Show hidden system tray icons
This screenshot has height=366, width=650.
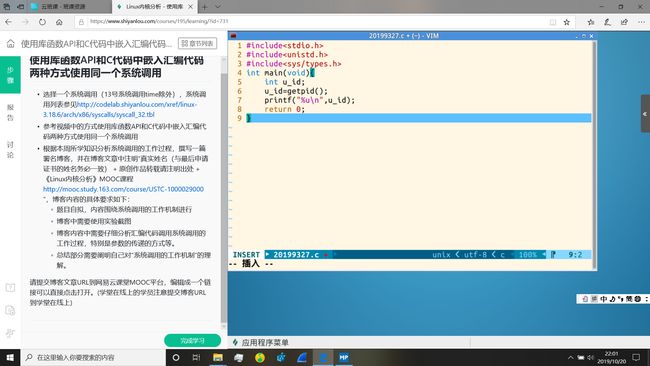571,357
